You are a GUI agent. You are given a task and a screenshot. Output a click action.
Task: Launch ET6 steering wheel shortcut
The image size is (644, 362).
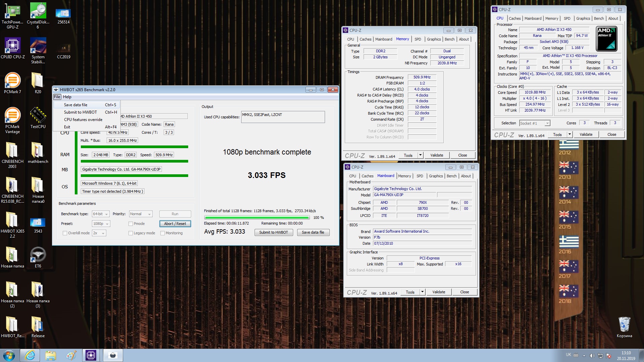[x=38, y=257]
